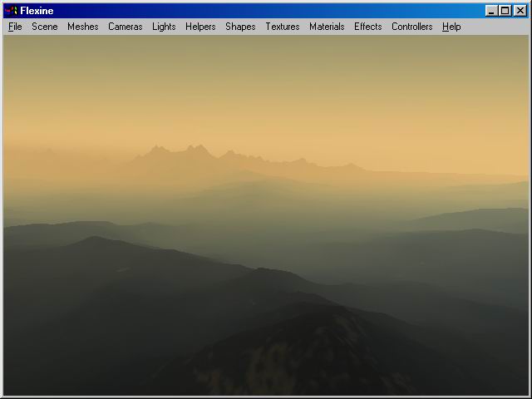Open the Textures menu

click(283, 27)
